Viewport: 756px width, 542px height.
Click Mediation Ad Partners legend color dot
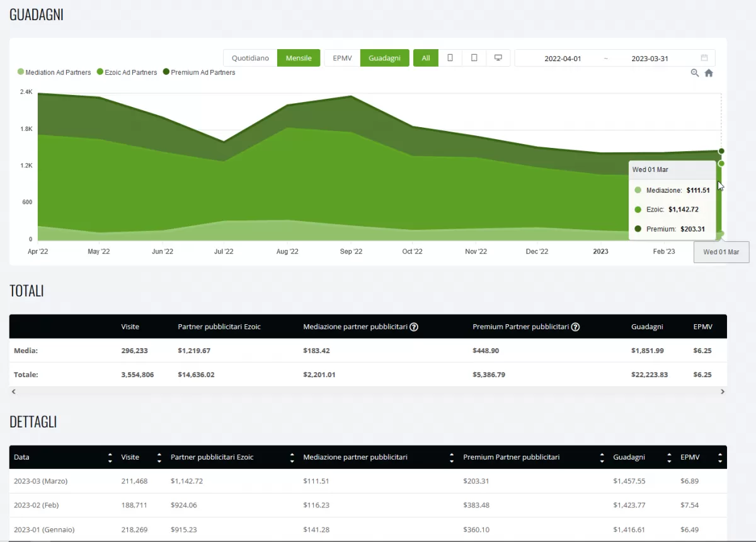(21, 72)
